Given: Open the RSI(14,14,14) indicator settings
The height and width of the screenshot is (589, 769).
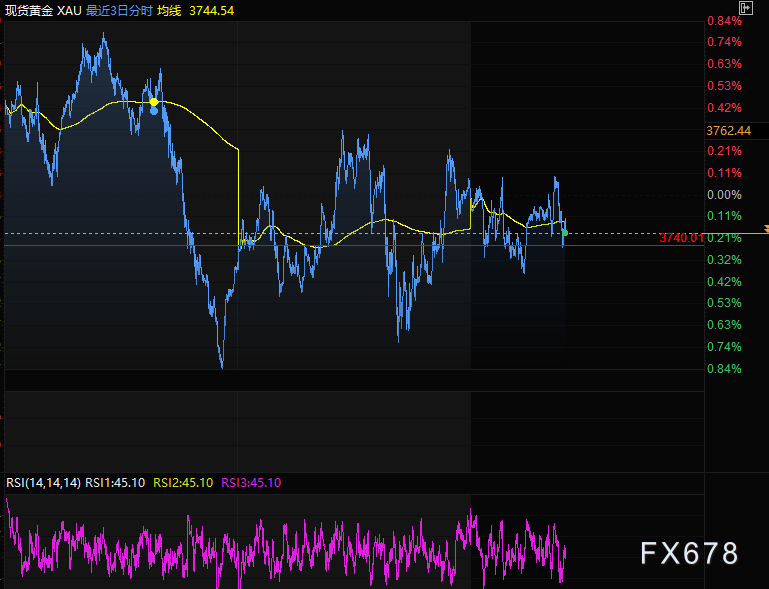Looking at the screenshot, I should (43, 482).
